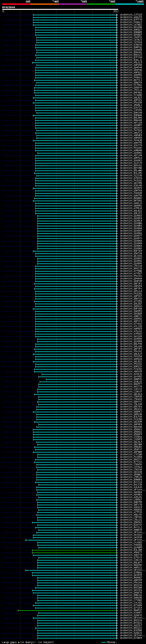Click the cyan ~100% identity legend segment

click(130, 4)
